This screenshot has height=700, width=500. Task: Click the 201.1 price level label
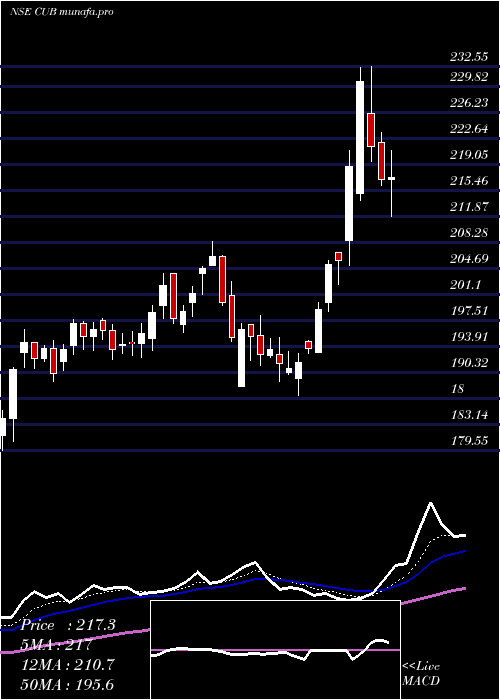click(465, 284)
